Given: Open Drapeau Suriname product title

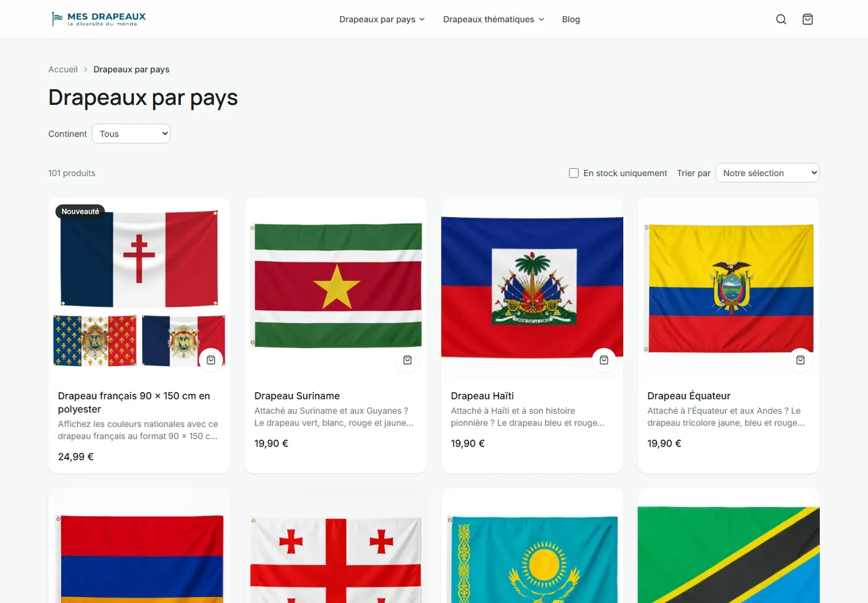Looking at the screenshot, I should (297, 396).
